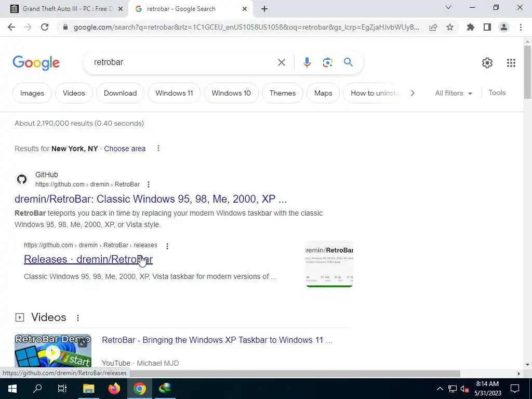Expand the All filters dropdown
Image resolution: width=532 pixels, height=399 pixels.
[454, 93]
